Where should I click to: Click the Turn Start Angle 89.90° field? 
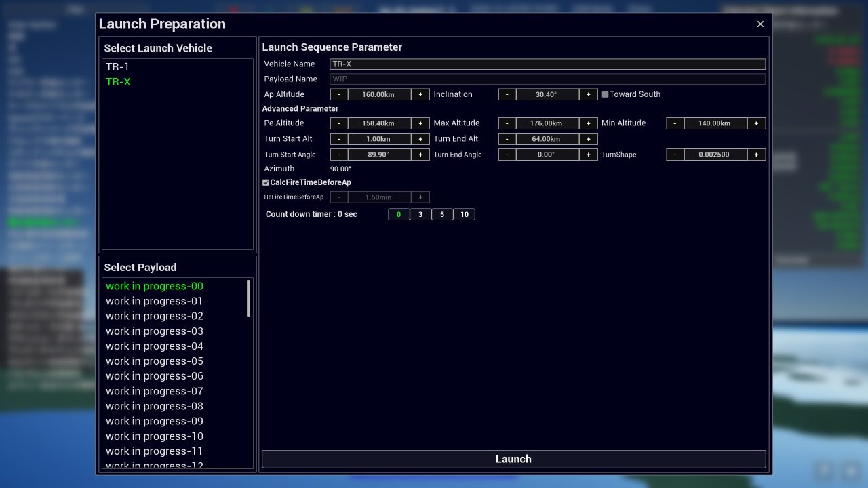[x=380, y=155]
